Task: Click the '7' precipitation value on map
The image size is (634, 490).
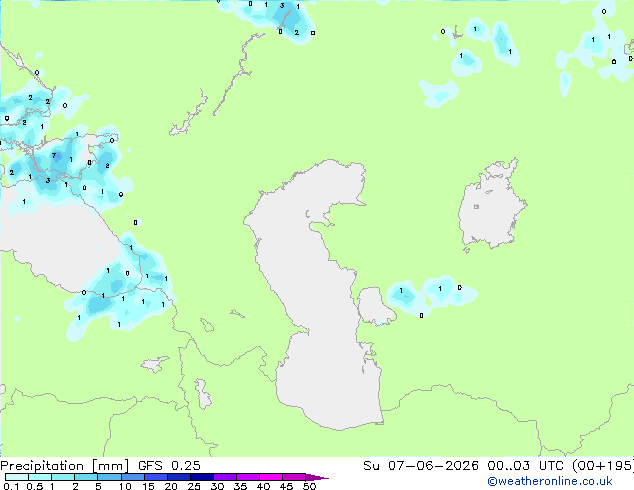Action: click(54, 156)
